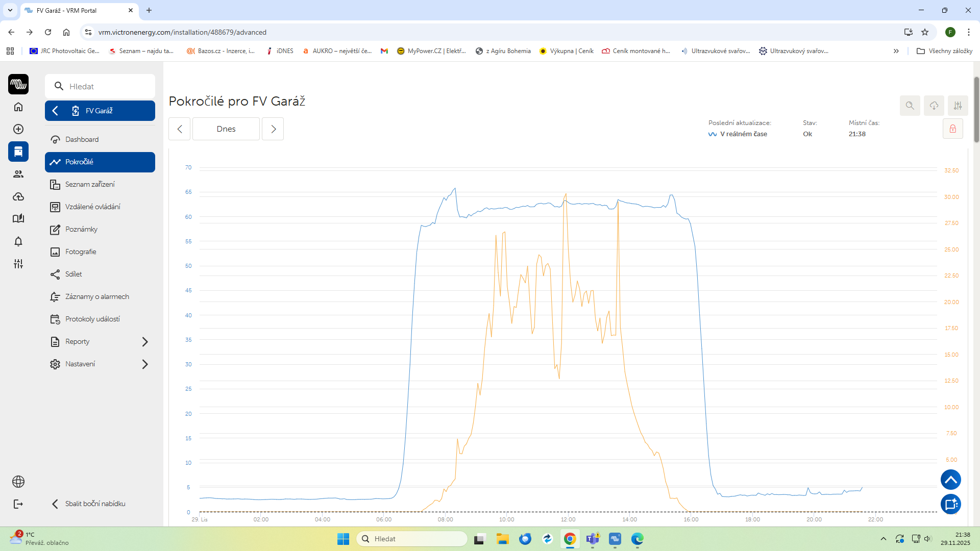The height and width of the screenshot is (551, 980).
Task: Go to previous day arrow button
Action: coord(180,129)
